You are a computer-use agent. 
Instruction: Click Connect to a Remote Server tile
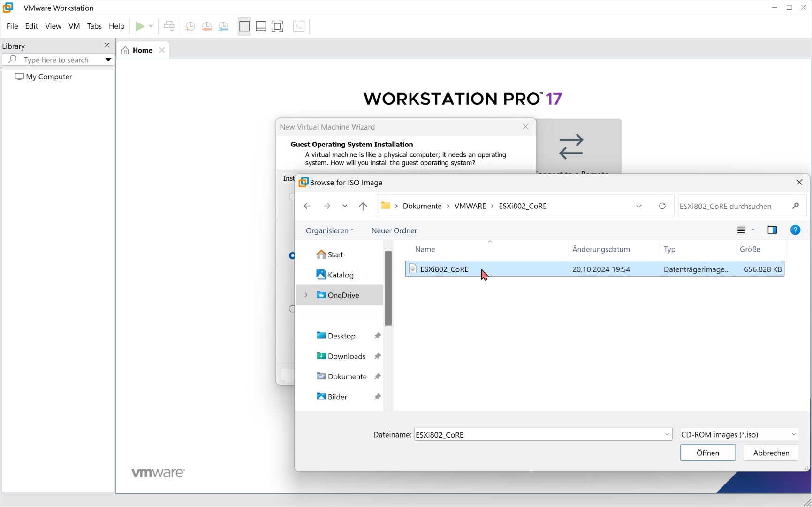click(579, 146)
